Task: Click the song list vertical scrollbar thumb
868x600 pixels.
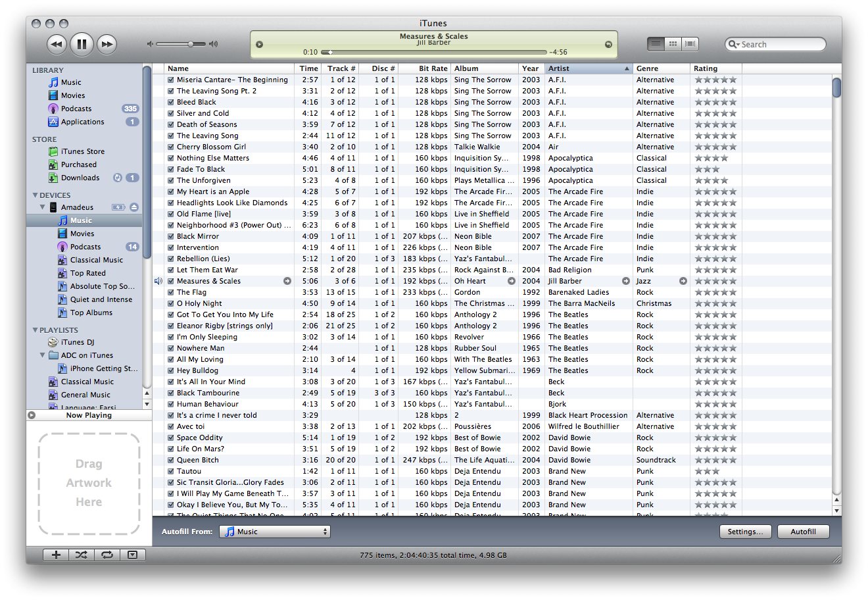Action: 837,87
